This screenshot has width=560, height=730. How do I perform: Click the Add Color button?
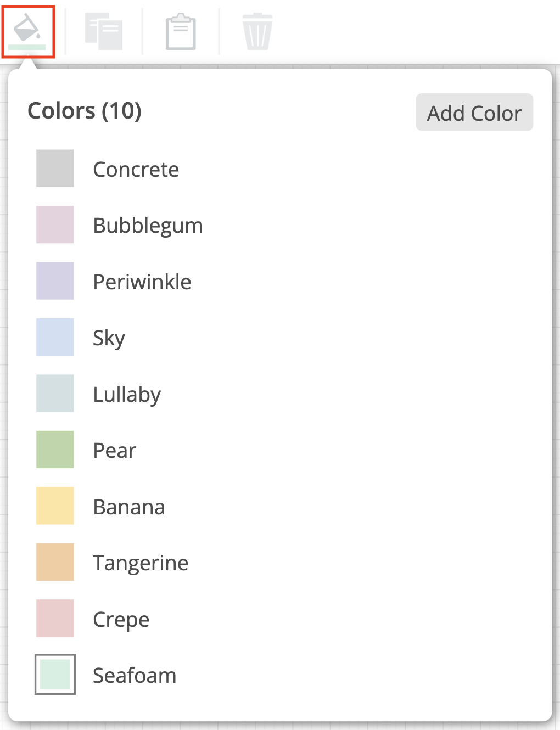tap(474, 112)
